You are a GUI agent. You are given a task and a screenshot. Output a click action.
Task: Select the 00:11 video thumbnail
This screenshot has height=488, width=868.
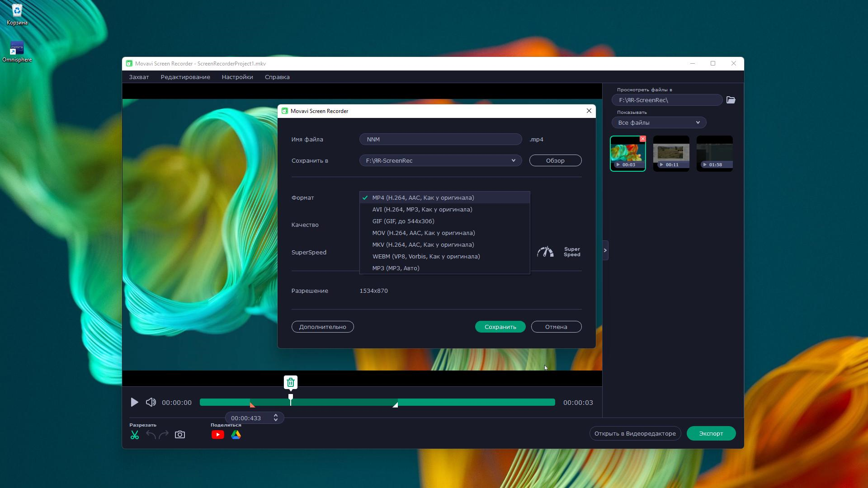click(671, 154)
